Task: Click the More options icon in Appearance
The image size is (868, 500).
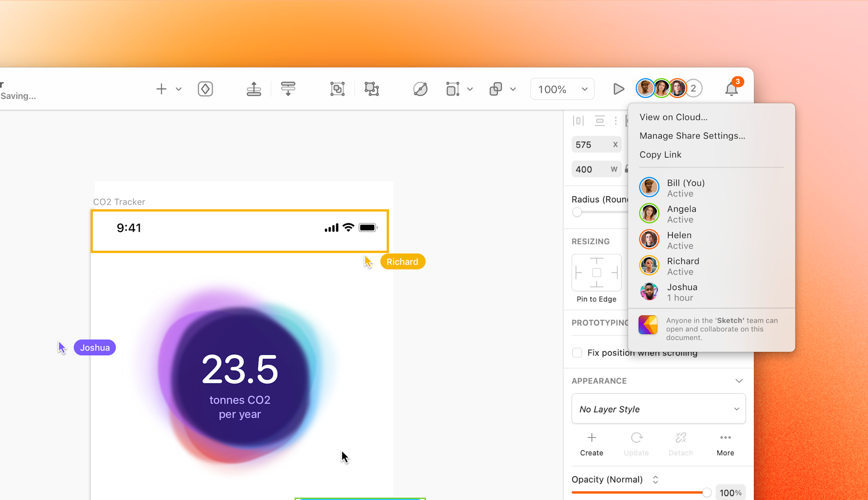Action: [725, 438]
